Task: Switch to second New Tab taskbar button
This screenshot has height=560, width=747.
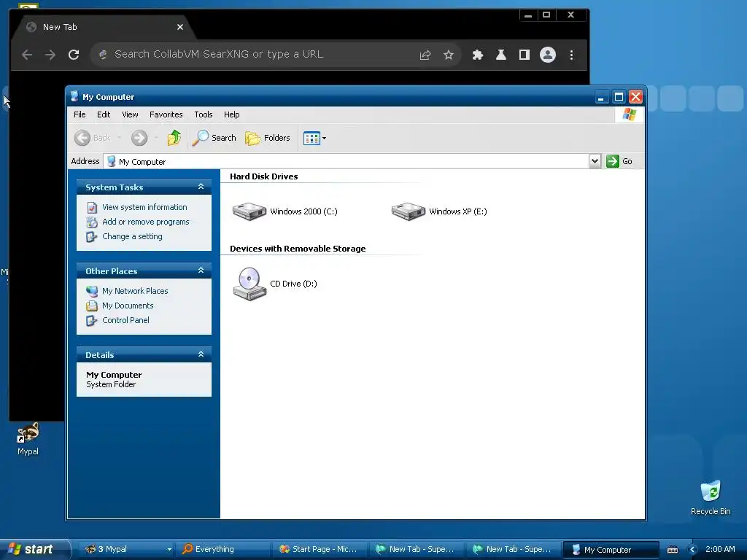Action: (x=513, y=550)
